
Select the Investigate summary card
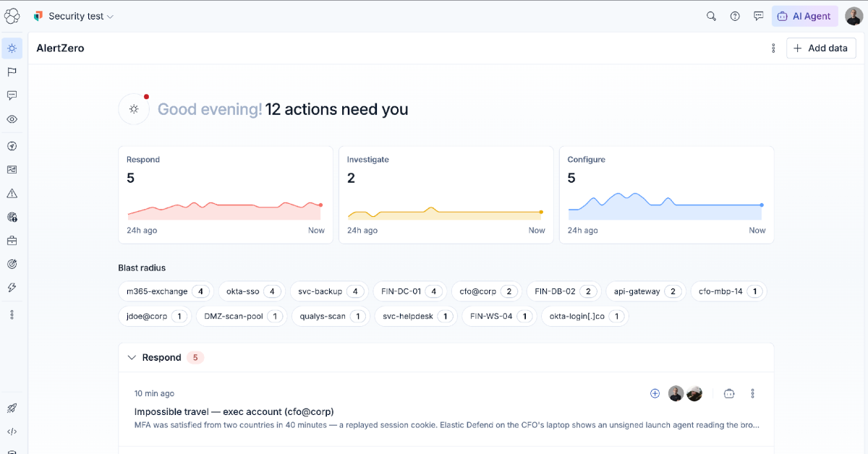pos(446,195)
